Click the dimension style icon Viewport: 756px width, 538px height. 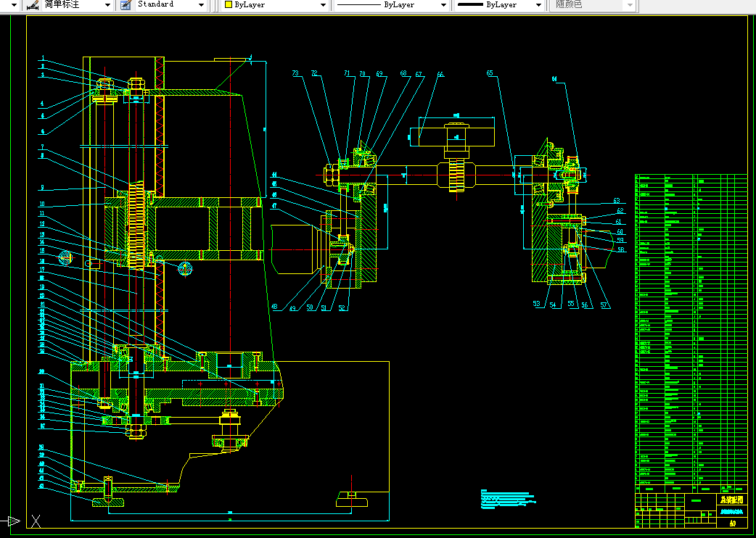33,5
